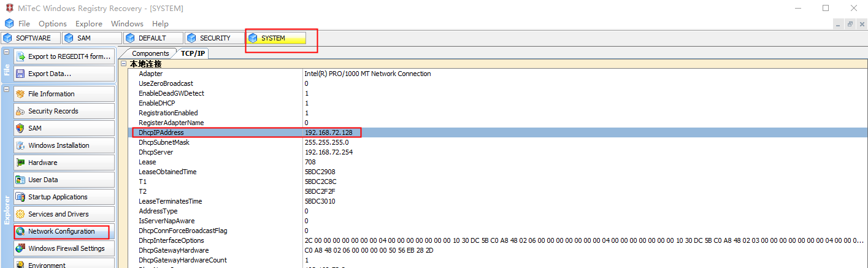
Task: Click the 192.168.72.254 DHCP server value
Action: (x=329, y=152)
